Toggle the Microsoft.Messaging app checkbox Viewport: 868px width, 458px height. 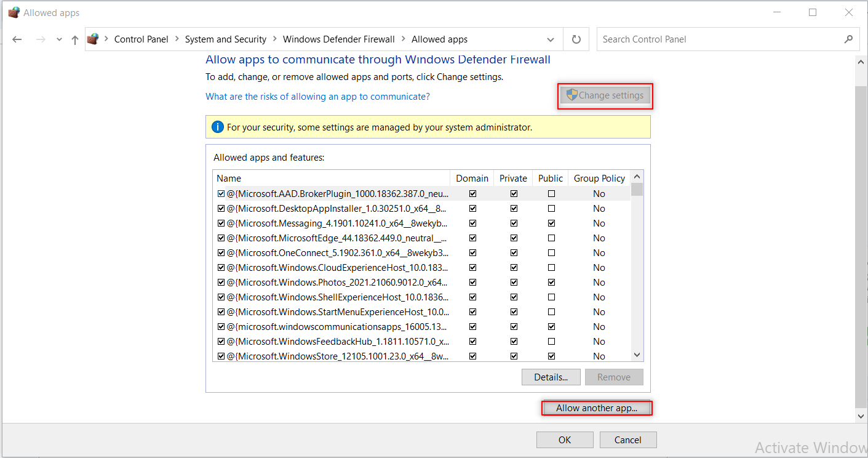click(221, 223)
